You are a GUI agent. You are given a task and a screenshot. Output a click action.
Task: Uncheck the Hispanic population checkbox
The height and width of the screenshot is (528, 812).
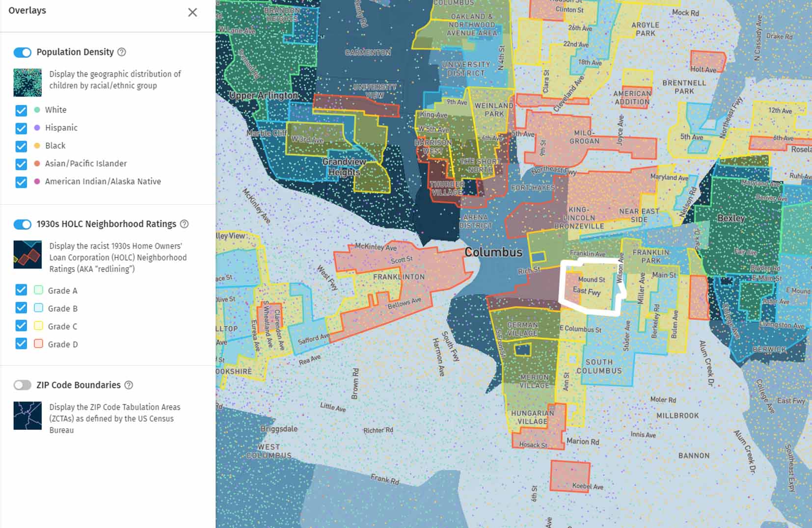(x=21, y=128)
